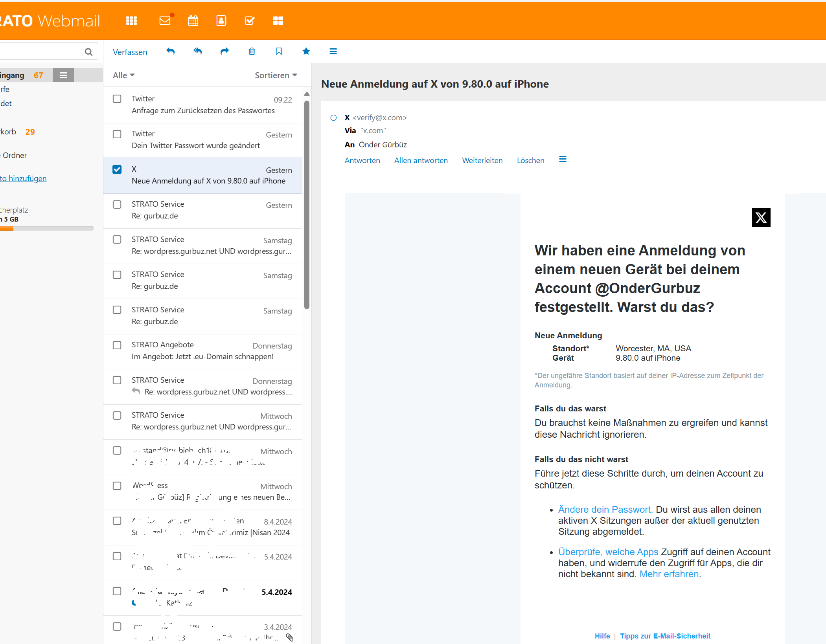Click the message list scrollbar thumb
826x644 pixels.
pyautogui.click(x=307, y=204)
